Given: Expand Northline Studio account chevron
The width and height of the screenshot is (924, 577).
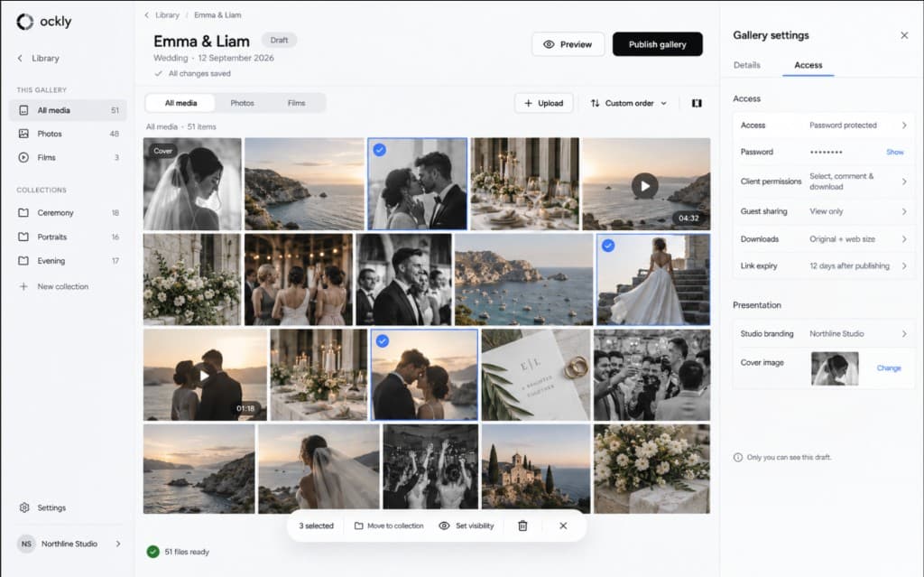Looking at the screenshot, I should (118, 544).
